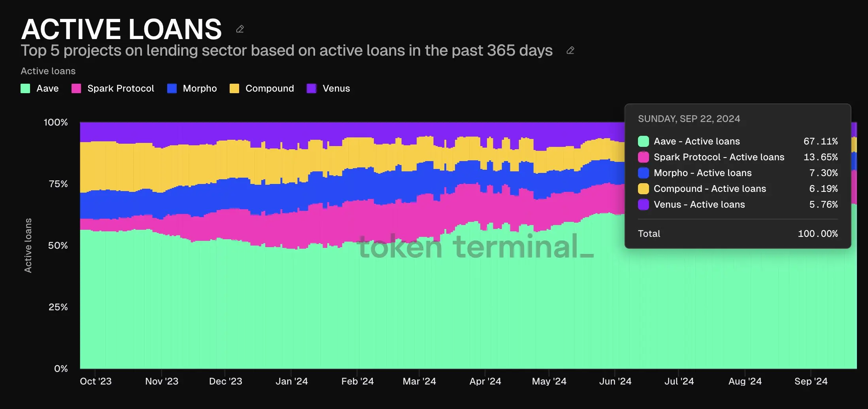Click the purple Venus legend square
The image size is (868, 409).
pos(311,88)
